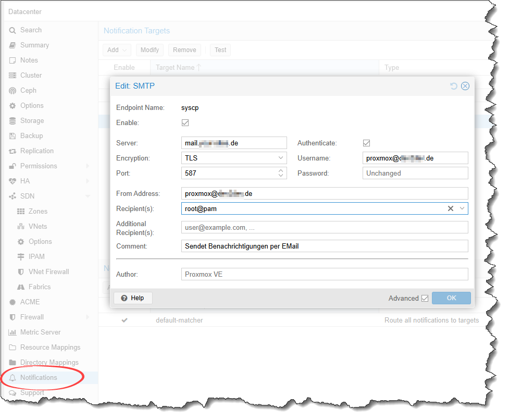Open Help for the SMTP dialog

[132, 298]
